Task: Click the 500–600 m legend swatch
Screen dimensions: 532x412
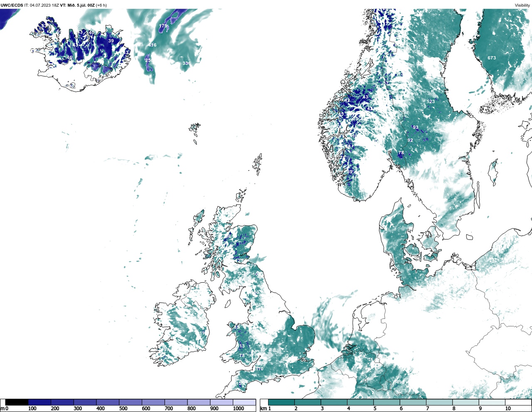Action: click(131, 402)
